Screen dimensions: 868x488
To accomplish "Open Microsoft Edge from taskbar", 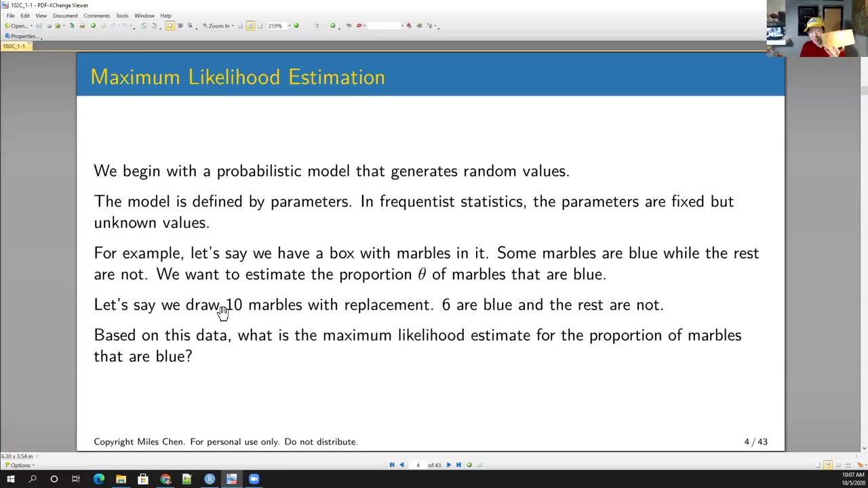I will (99, 479).
